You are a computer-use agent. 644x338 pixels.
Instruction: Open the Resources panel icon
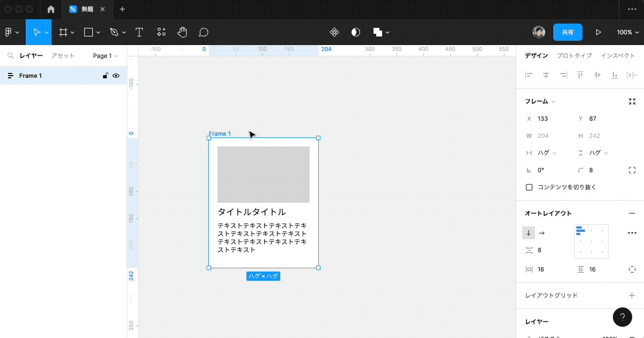pos(161,32)
